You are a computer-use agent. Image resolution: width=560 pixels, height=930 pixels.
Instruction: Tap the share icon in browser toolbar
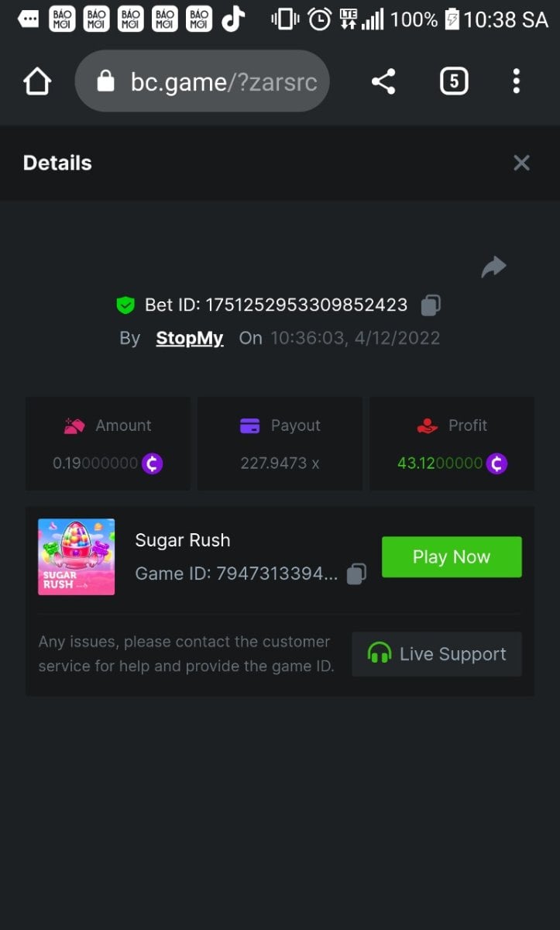click(383, 81)
